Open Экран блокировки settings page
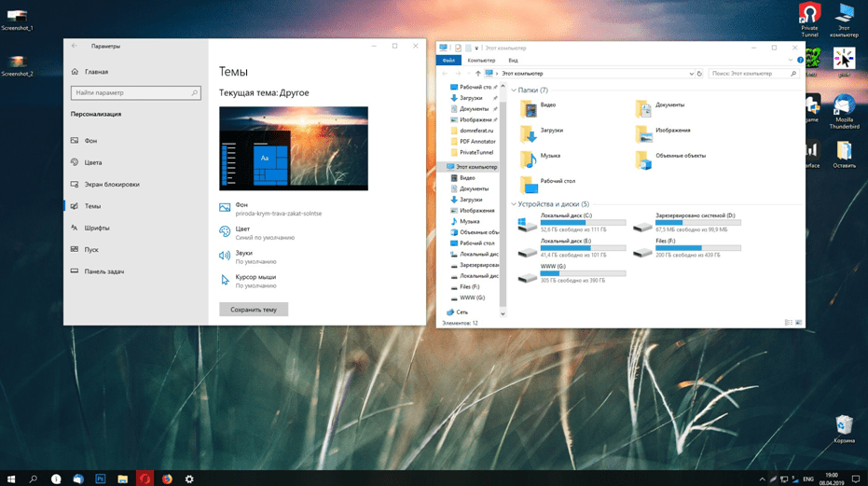 [x=111, y=184]
